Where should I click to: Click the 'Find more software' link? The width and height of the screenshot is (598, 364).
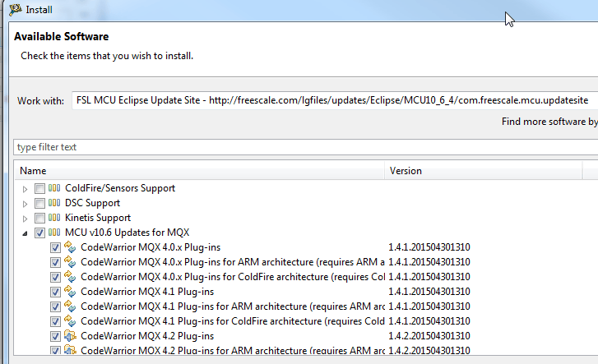pos(549,122)
